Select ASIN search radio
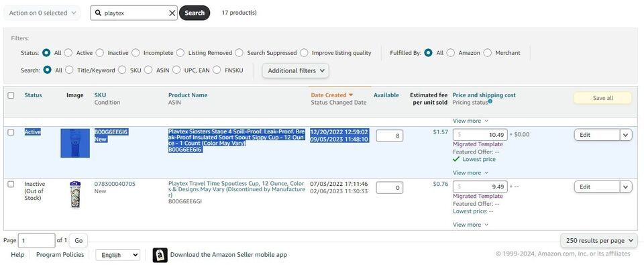Screen dimensions: 644x265 tap(148, 70)
